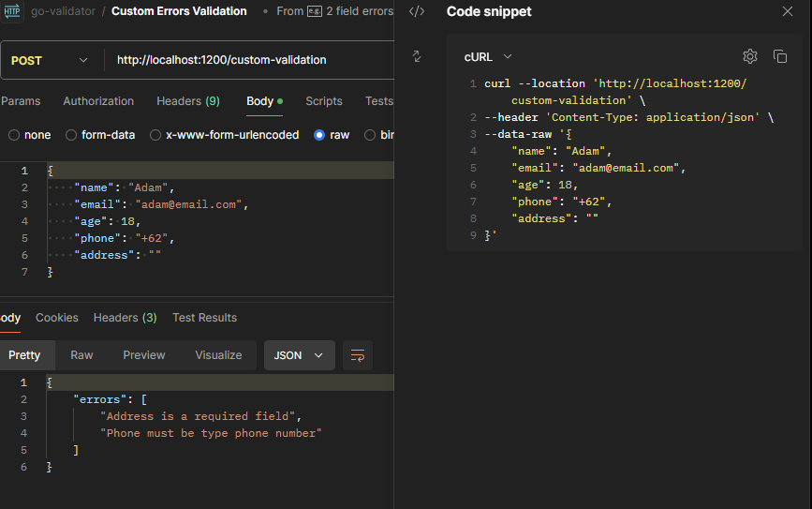
Task: Open the JSON response format dropdown
Action: 299,355
